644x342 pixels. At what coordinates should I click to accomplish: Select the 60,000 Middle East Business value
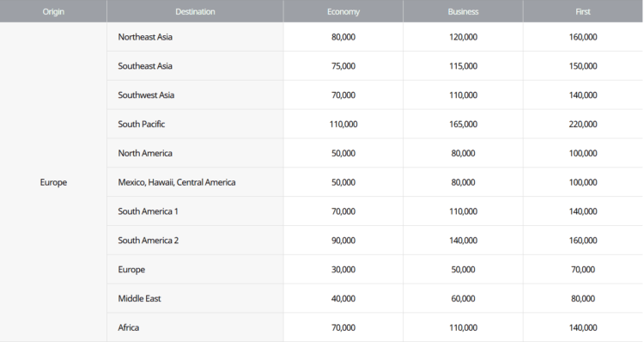pos(463,298)
